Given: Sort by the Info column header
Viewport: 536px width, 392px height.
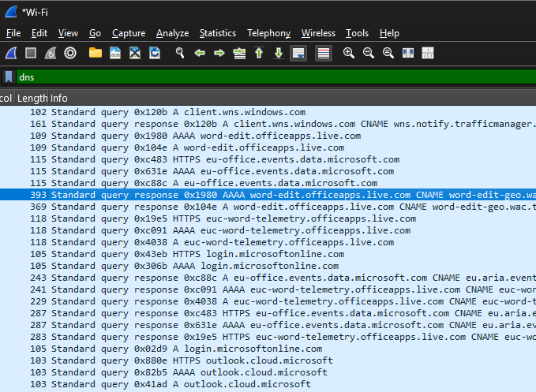Looking at the screenshot, I should tap(292, 99).
